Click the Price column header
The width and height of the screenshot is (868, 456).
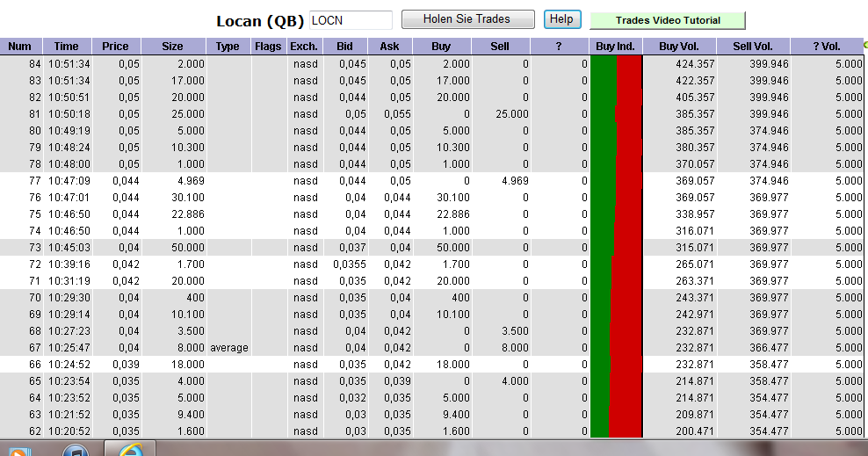pos(115,46)
